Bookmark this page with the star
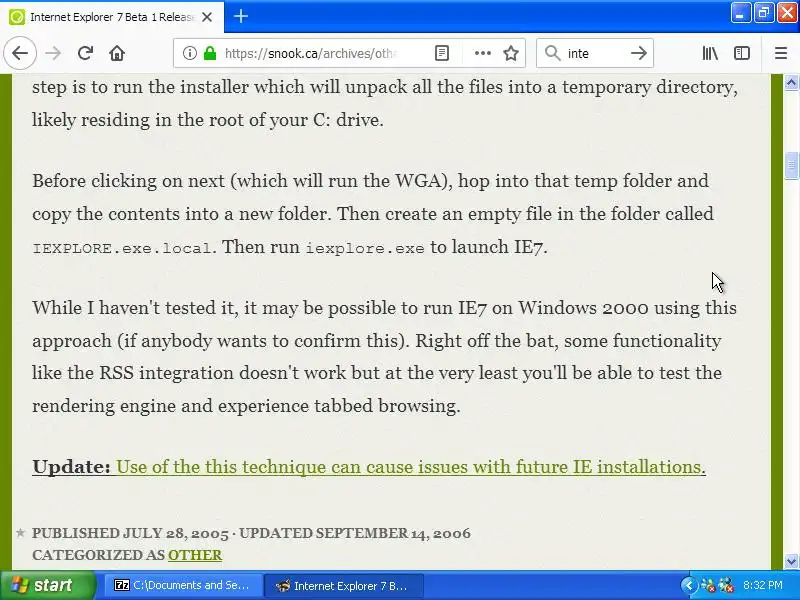 click(511, 53)
